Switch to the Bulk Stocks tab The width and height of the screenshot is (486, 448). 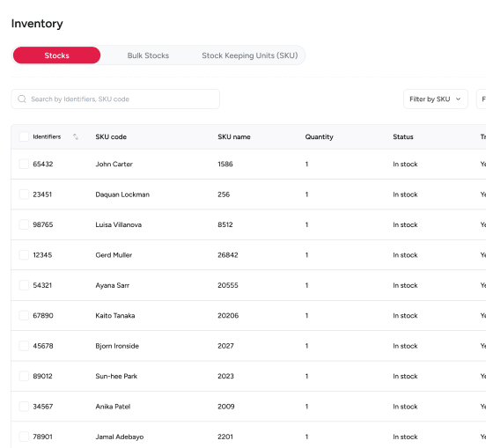148,55
